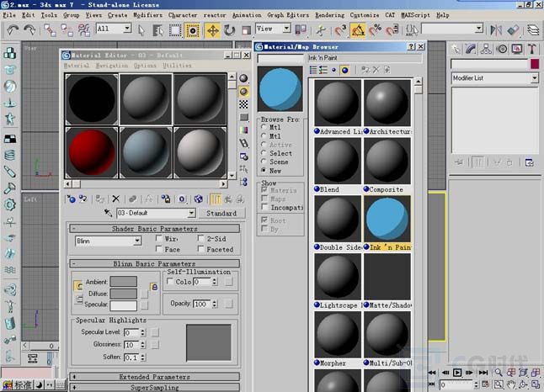This screenshot has height=392, width=544.
Task: Toggle Self-Illumination Color checkbox
Action: point(170,282)
